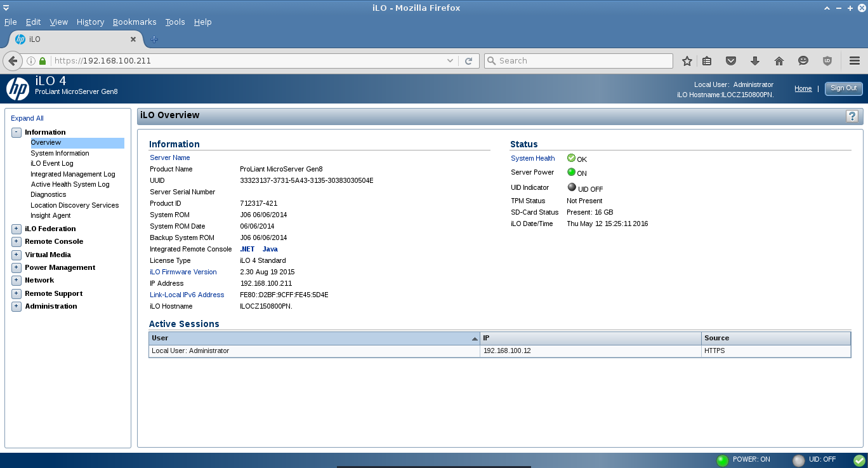Image resolution: width=868 pixels, height=468 pixels.
Task: Go back with Firefox back arrow
Action: click(13, 61)
